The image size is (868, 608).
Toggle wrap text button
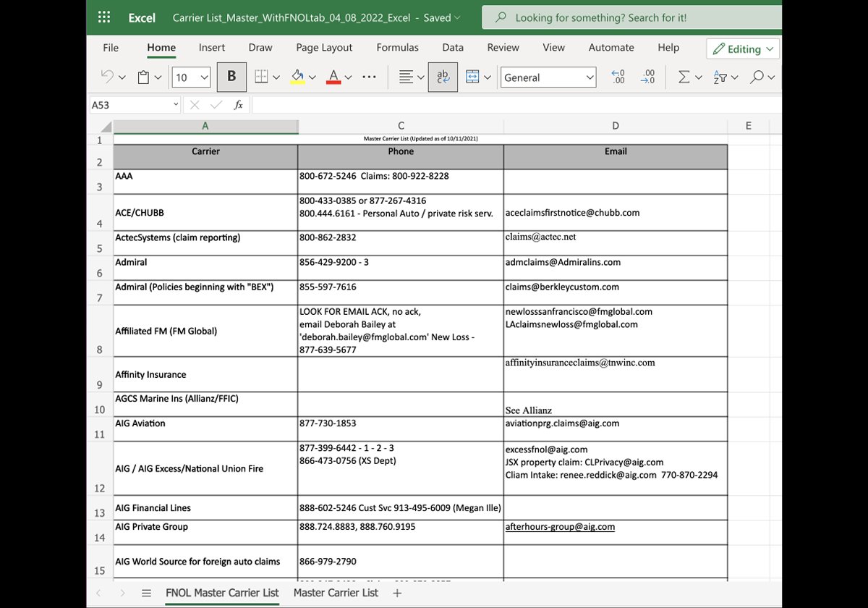click(443, 77)
